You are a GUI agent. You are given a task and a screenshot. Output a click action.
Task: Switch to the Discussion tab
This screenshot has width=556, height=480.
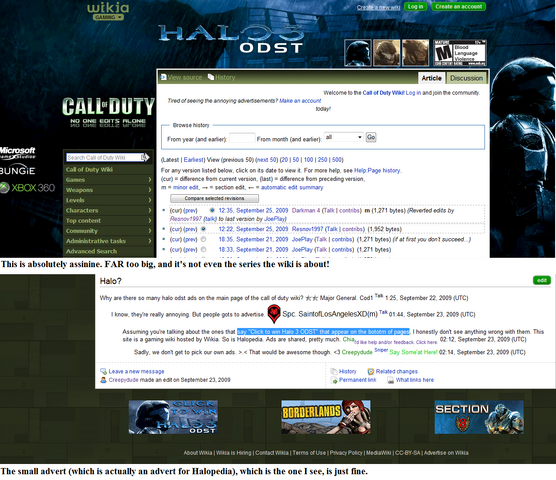click(x=466, y=78)
